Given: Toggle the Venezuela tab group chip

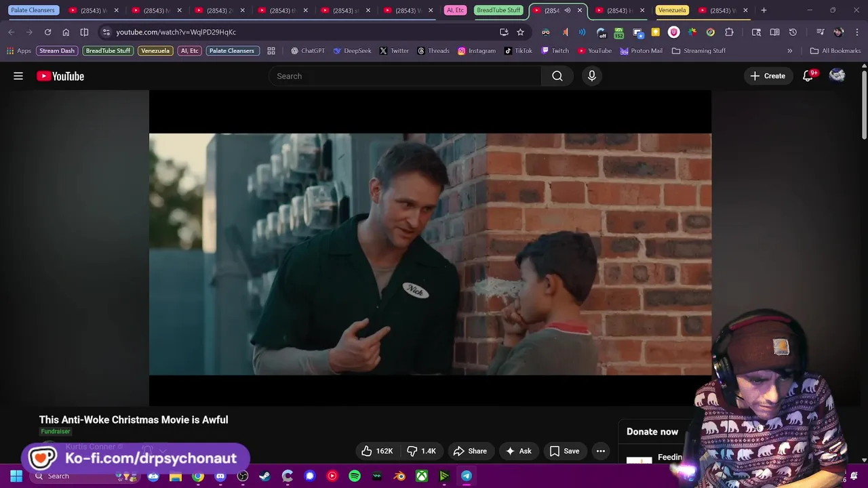Looking at the screenshot, I should tap(672, 10).
